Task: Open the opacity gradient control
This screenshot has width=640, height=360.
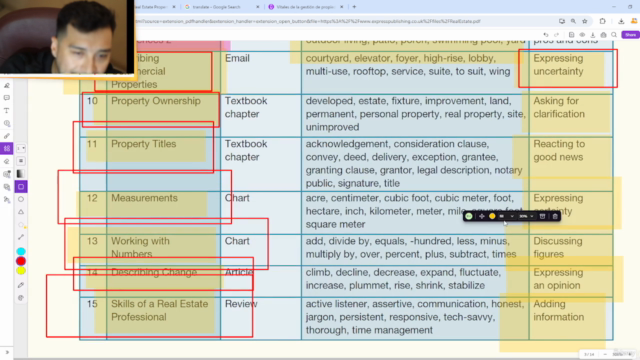Action: [21, 174]
